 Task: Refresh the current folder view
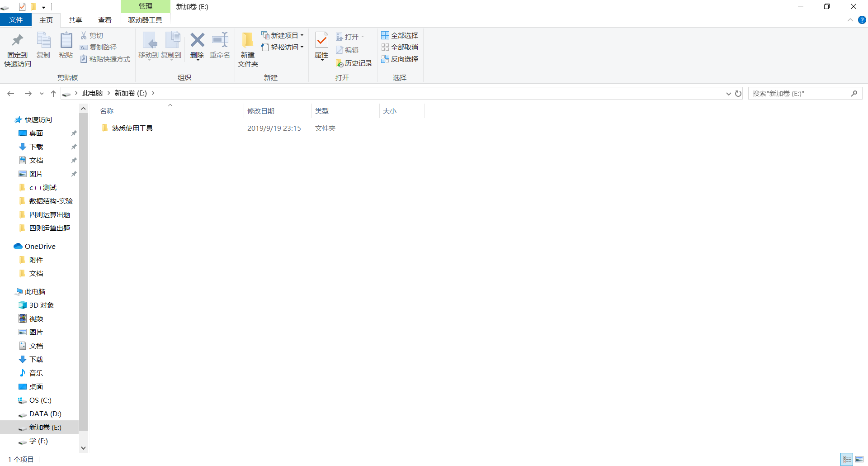(x=738, y=93)
